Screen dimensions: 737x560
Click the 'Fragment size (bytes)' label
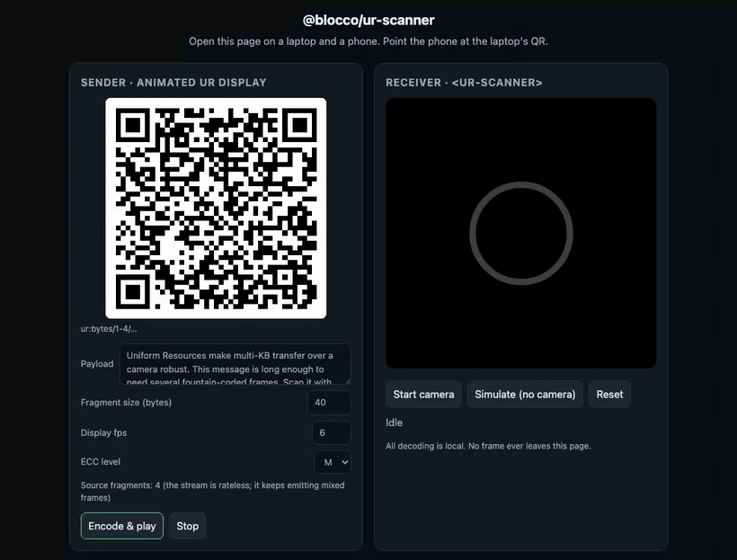pos(126,403)
